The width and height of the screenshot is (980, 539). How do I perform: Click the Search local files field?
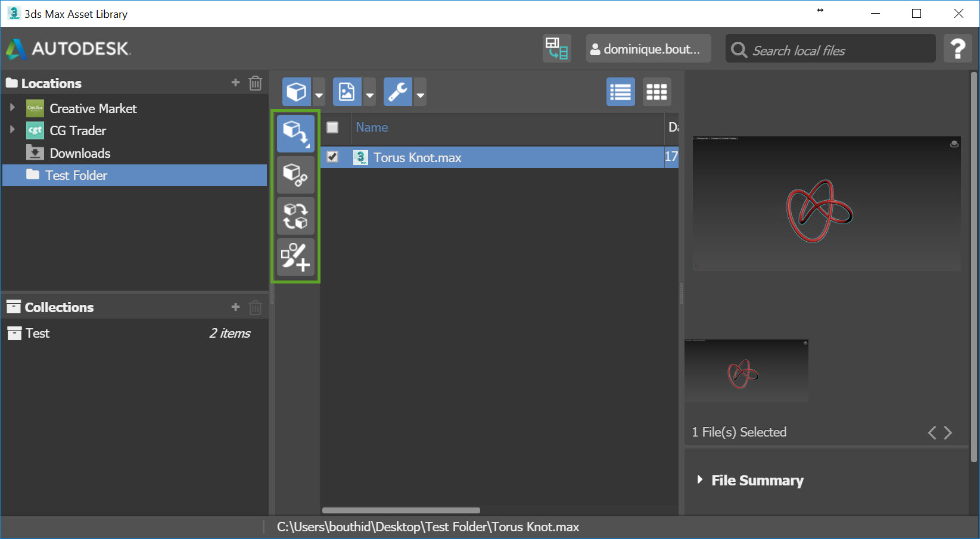[830, 48]
